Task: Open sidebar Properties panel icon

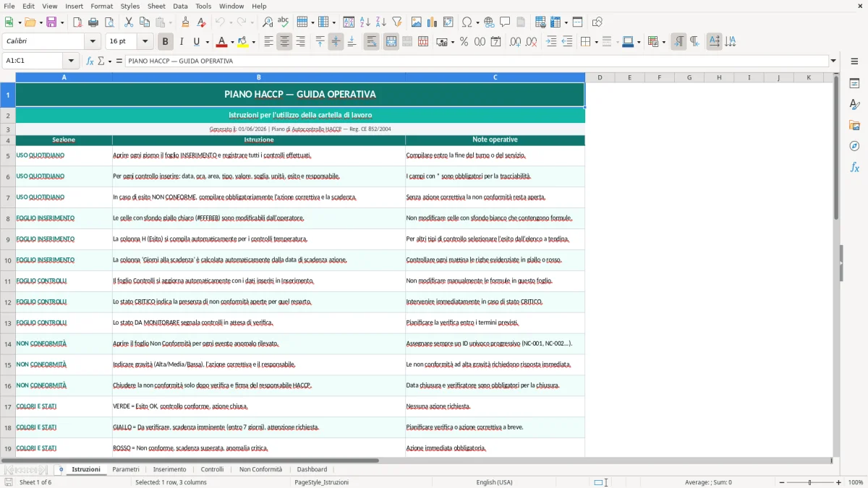Action: coord(854,83)
